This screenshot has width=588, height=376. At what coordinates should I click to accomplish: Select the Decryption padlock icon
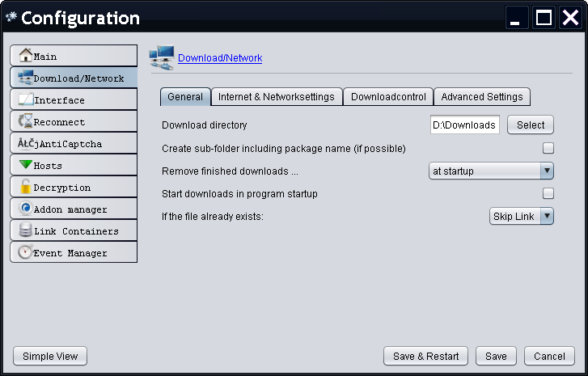[25, 187]
